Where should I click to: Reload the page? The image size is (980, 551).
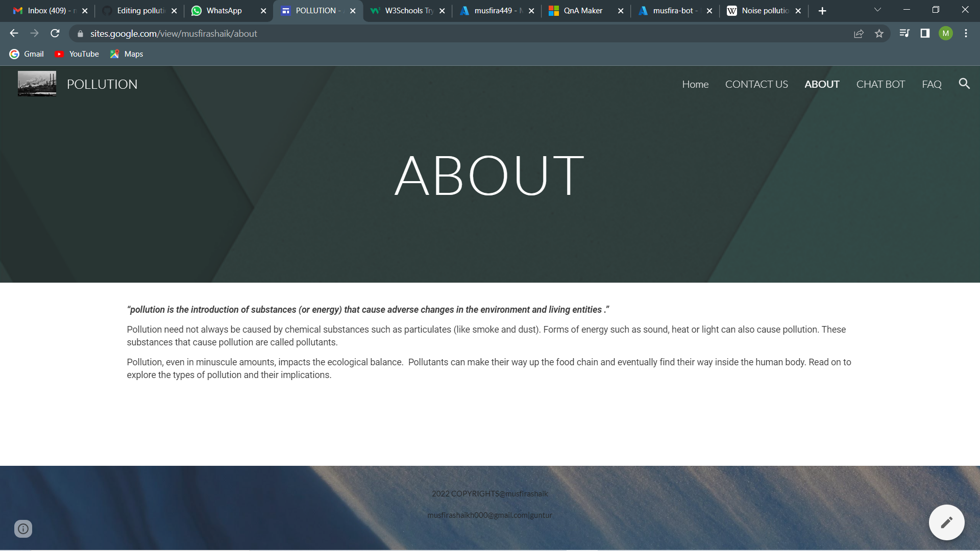tap(55, 33)
